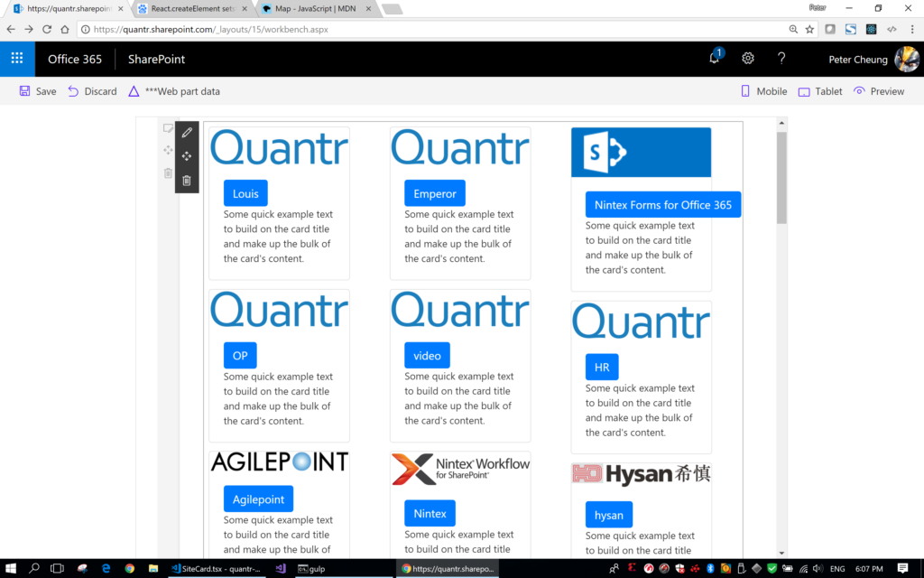The height and width of the screenshot is (578, 924).
Task: Click the site information icon in address bar
Action: (x=86, y=29)
